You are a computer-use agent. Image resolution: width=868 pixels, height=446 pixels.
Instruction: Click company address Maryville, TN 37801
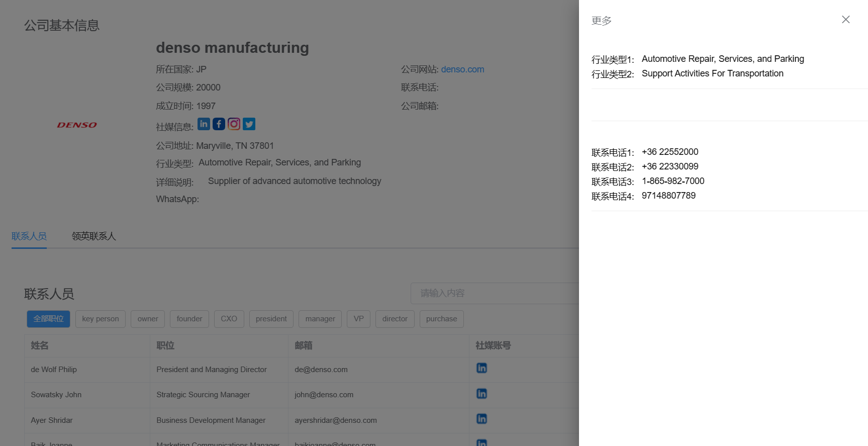pyautogui.click(x=235, y=146)
